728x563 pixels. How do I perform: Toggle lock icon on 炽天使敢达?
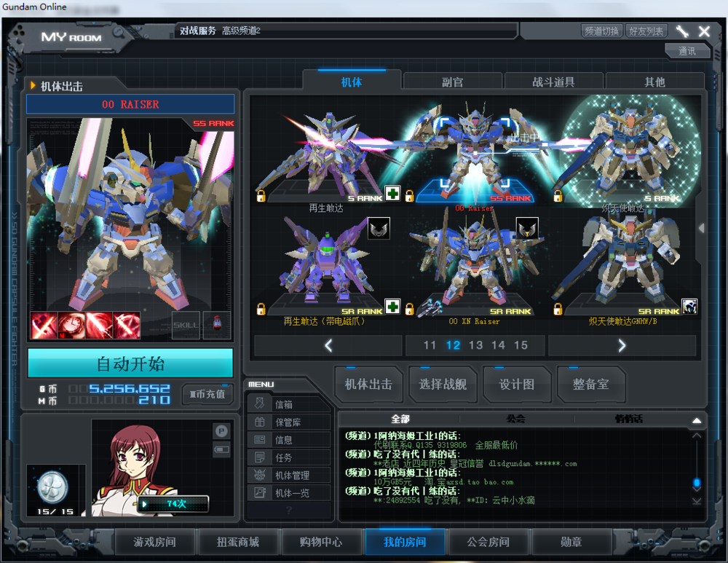558,196
